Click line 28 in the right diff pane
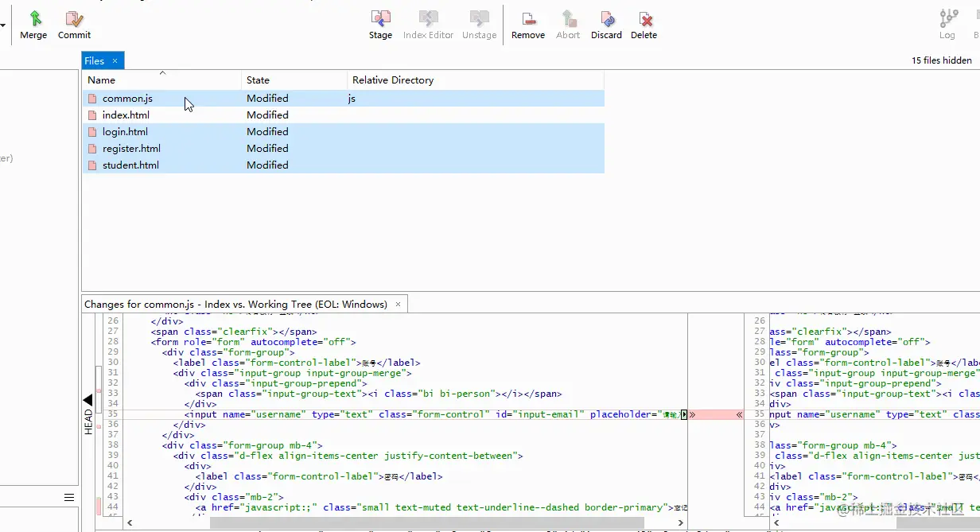 (849, 342)
